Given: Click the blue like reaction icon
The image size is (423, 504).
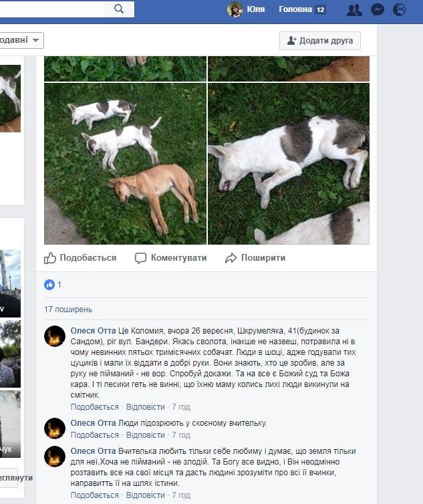Looking at the screenshot, I should pos(49,285).
